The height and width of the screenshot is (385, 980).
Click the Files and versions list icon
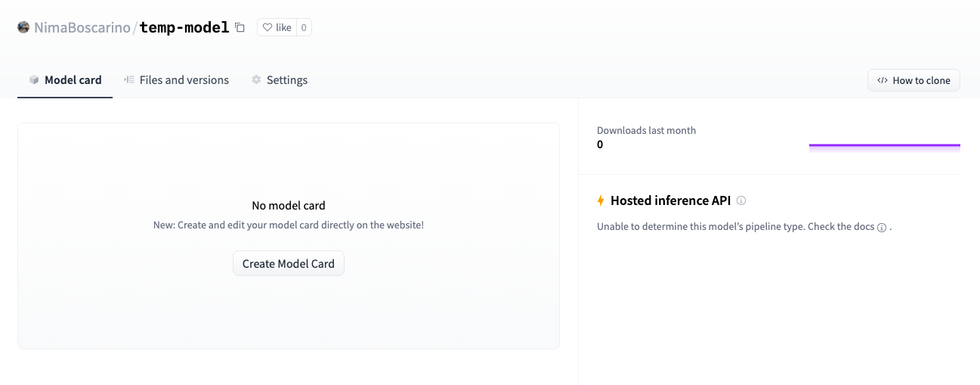pyautogui.click(x=129, y=80)
